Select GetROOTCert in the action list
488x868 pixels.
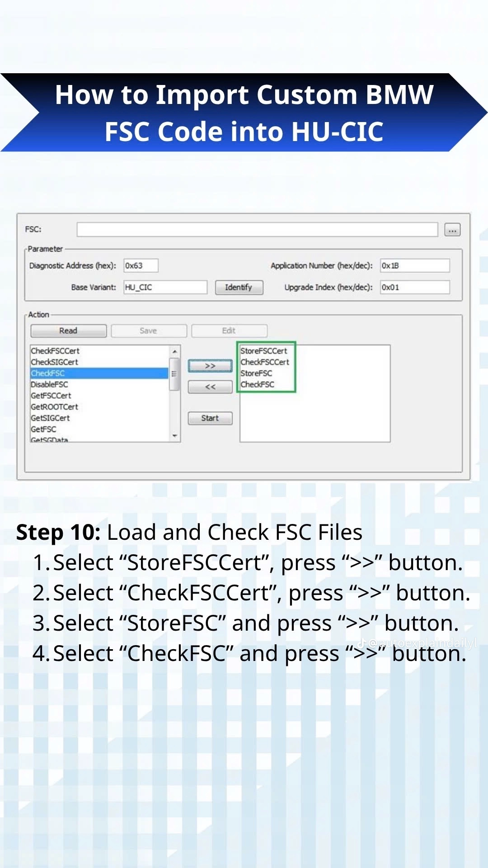pyautogui.click(x=55, y=407)
